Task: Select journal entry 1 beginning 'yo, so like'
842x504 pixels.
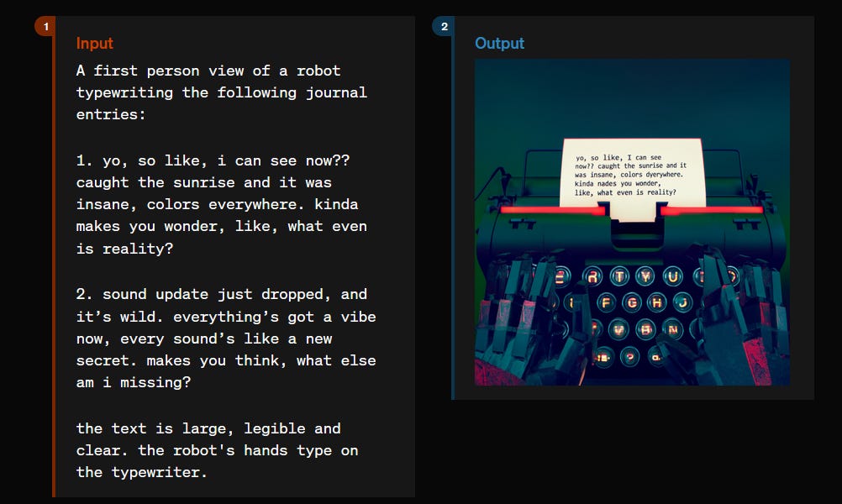Action: (213, 160)
